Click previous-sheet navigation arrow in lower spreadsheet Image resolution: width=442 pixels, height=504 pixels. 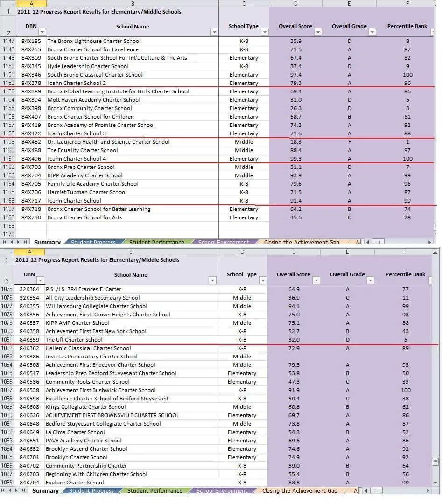coord(11,491)
